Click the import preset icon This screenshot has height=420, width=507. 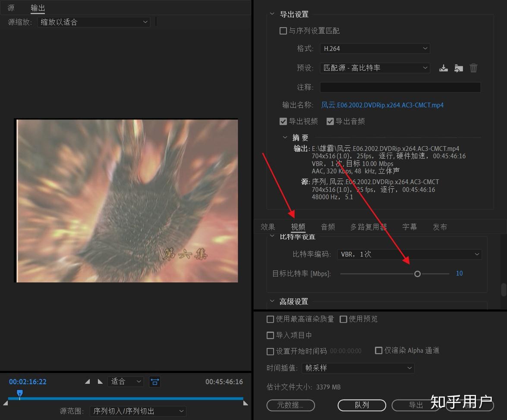pos(459,68)
